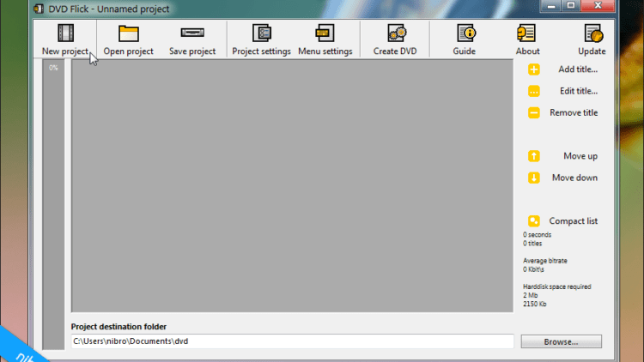Open Project settings from the toolbar
The image size is (644, 362).
click(261, 33)
